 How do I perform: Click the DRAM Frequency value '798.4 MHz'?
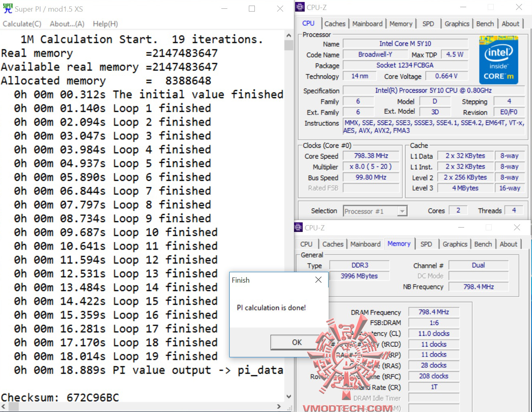434,312
